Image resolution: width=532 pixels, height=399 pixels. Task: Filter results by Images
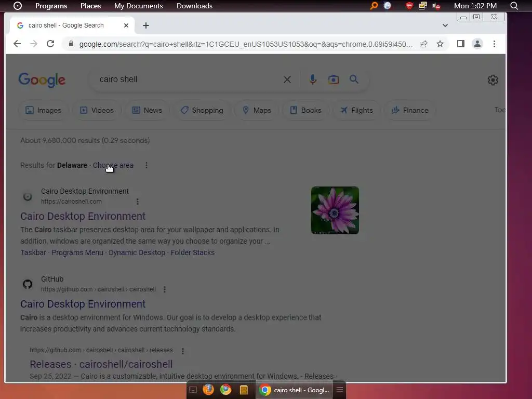pos(44,110)
